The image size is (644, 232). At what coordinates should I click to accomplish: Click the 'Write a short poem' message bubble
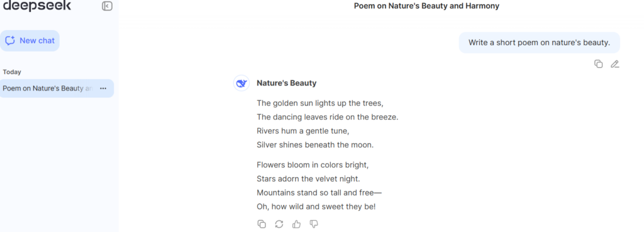click(539, 43)
